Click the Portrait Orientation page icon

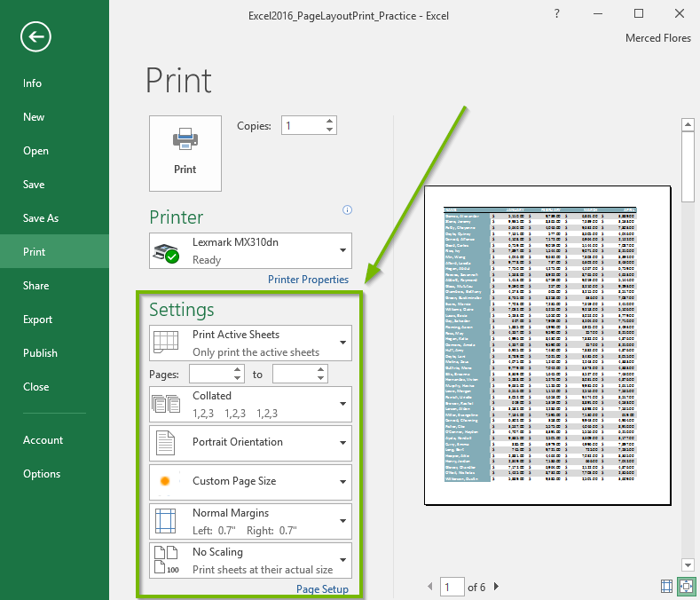pyautogui.click(x=166, y=443)
